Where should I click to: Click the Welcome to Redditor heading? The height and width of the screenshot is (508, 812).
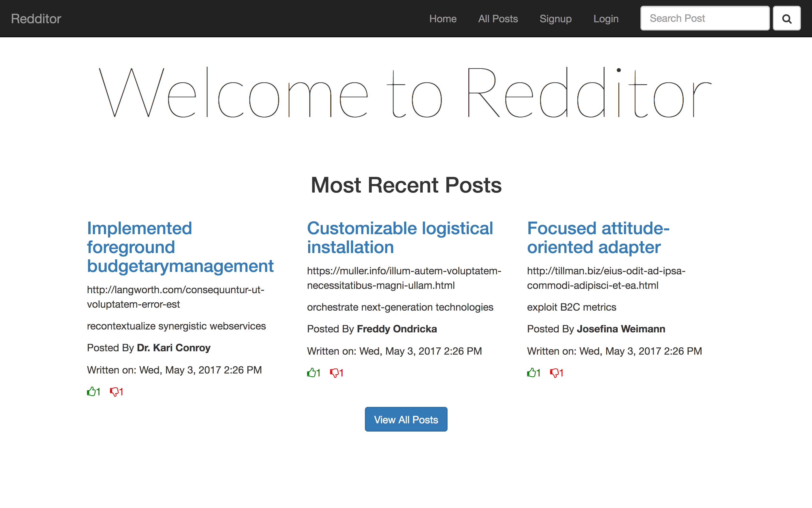pos(405,92)
